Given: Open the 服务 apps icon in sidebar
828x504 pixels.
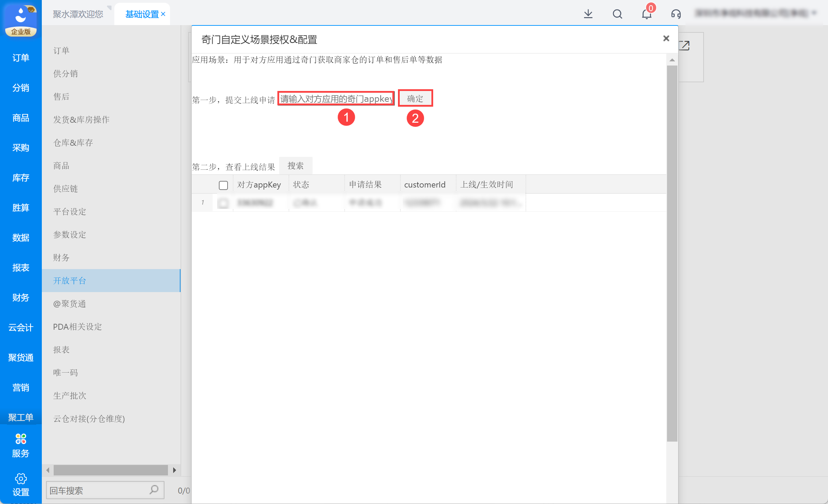Looking at the screenshot, I should click(21, 439).
